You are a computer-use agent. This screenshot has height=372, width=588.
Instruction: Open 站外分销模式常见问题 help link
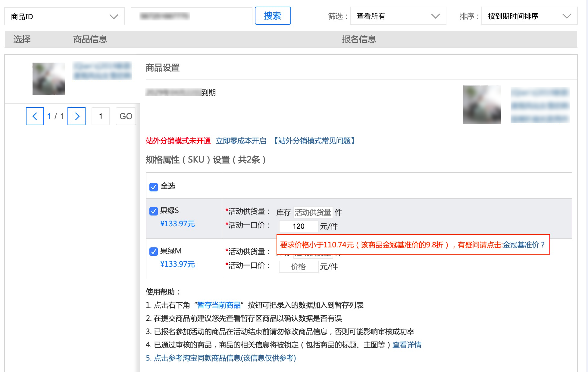314,141
